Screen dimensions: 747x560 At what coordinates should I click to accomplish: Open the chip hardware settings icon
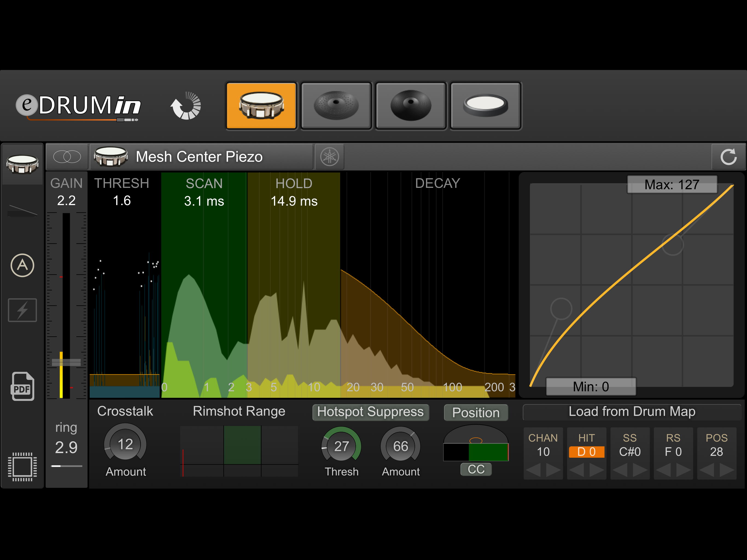pyautogui.click(x=22, y=467)
